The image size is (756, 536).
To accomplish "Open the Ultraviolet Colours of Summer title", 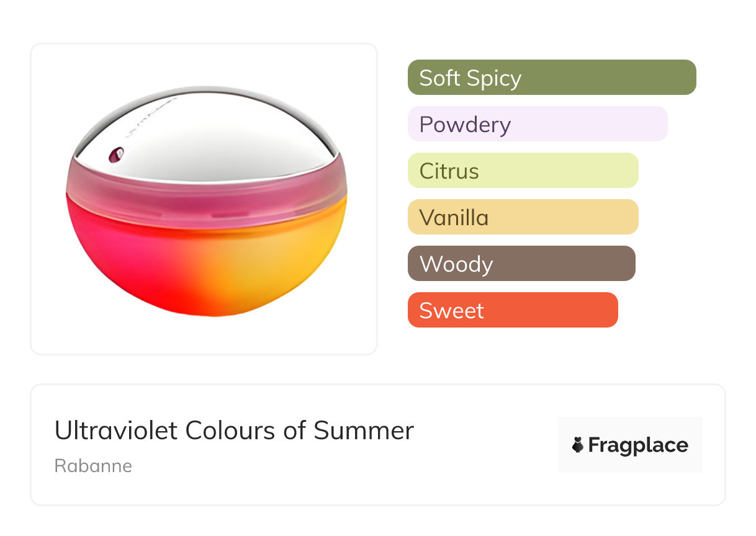I will tap(234, 431).
